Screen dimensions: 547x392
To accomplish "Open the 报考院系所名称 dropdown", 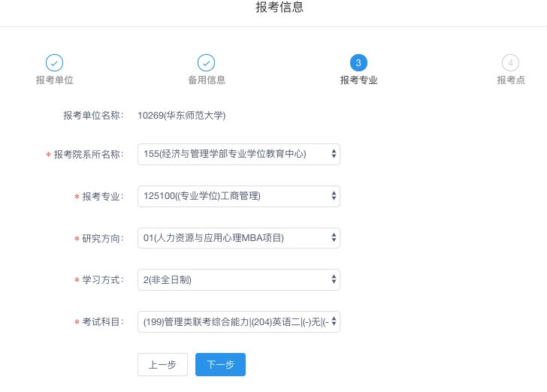I will point(239,154).
